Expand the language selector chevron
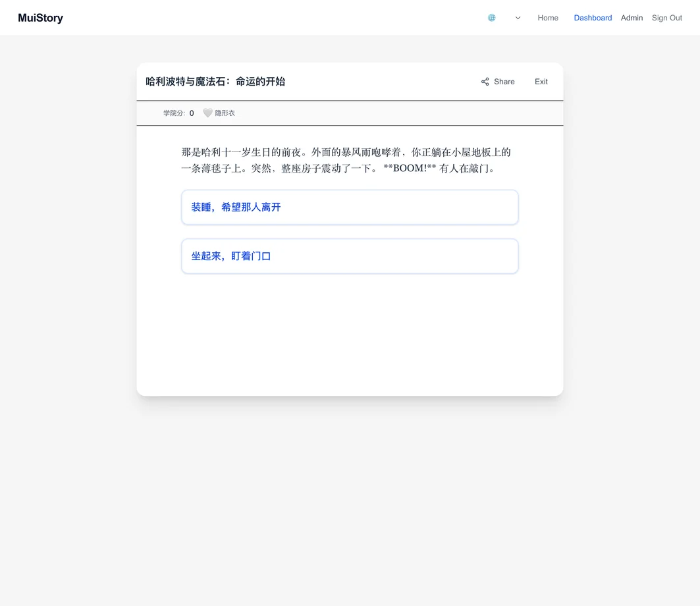 518,18
